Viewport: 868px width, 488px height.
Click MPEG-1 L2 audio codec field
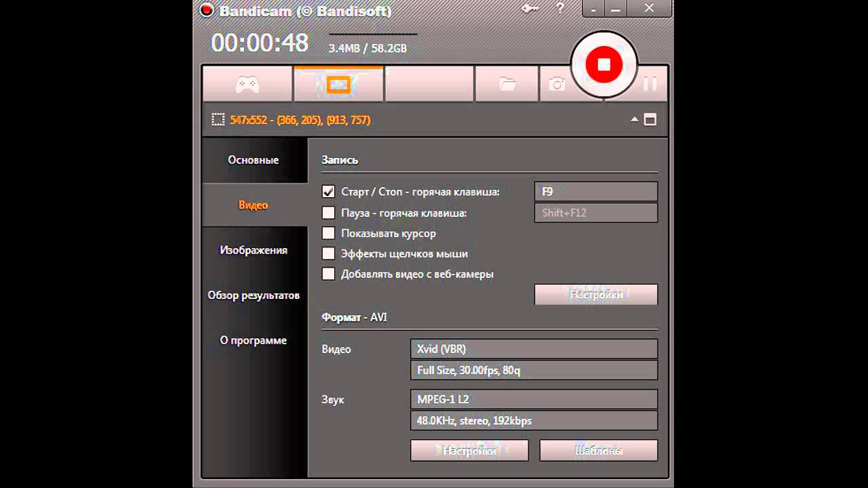[x=534, y=399]
